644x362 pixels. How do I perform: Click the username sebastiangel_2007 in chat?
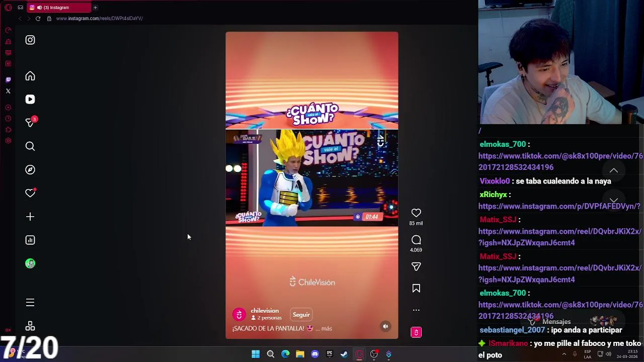coord(512,330)
